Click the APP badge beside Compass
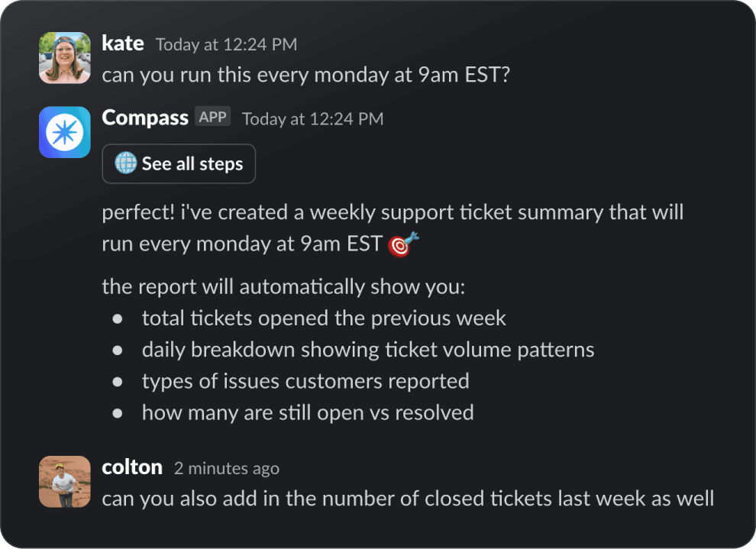The width and height of the screenshot is (756, 549). [x=212, y=116]
